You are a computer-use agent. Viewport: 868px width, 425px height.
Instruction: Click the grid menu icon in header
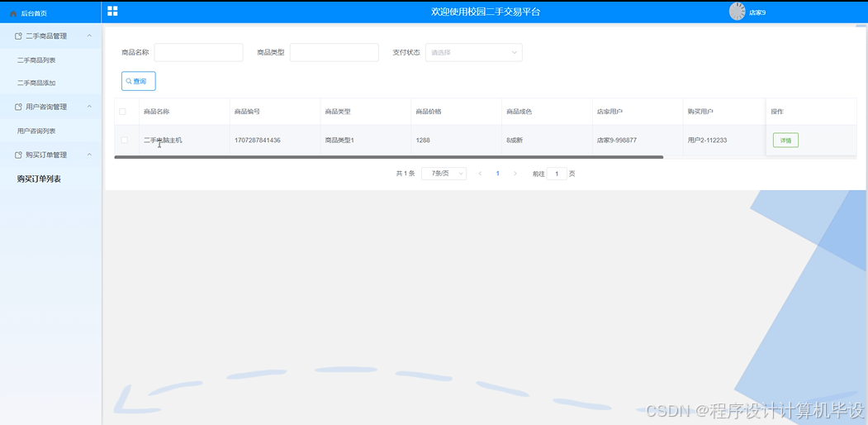112,11
